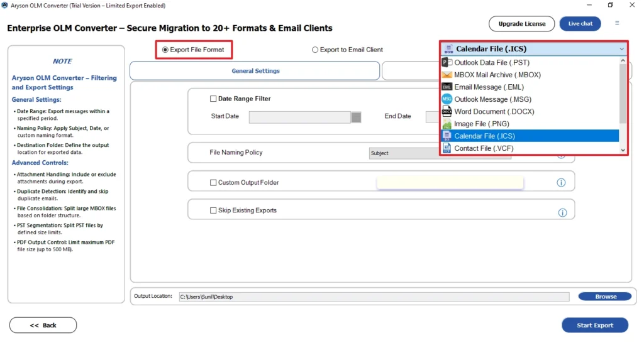This screenshot has height=343, width=644.
Task: Choose MBOX Mail Archive (.MBOX) option
Action: [x=530, y=75]
